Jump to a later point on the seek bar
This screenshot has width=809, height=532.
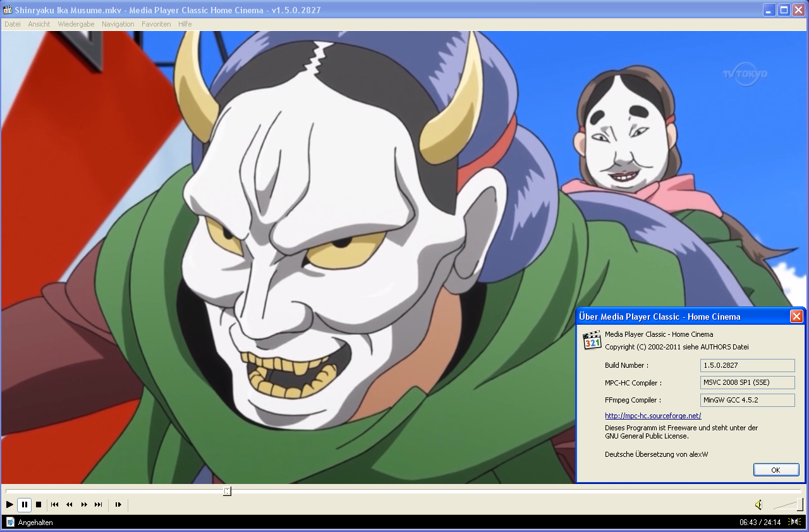tap(515, 491)
